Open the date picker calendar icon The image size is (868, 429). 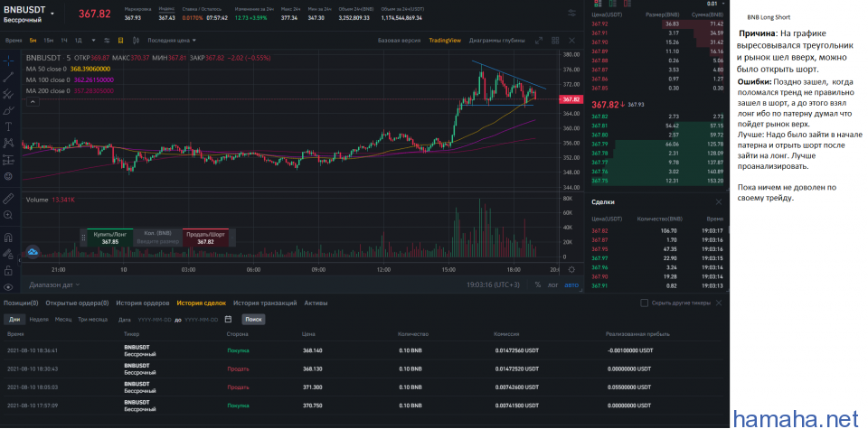[x=229, y=320]
